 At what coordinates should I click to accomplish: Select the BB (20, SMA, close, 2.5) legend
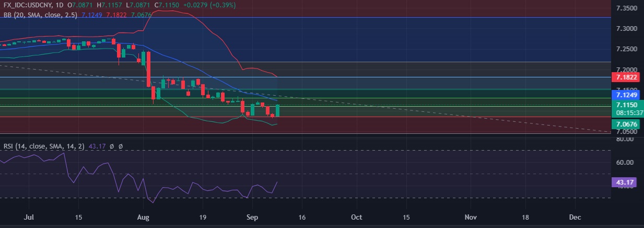[x=39, y=15]
